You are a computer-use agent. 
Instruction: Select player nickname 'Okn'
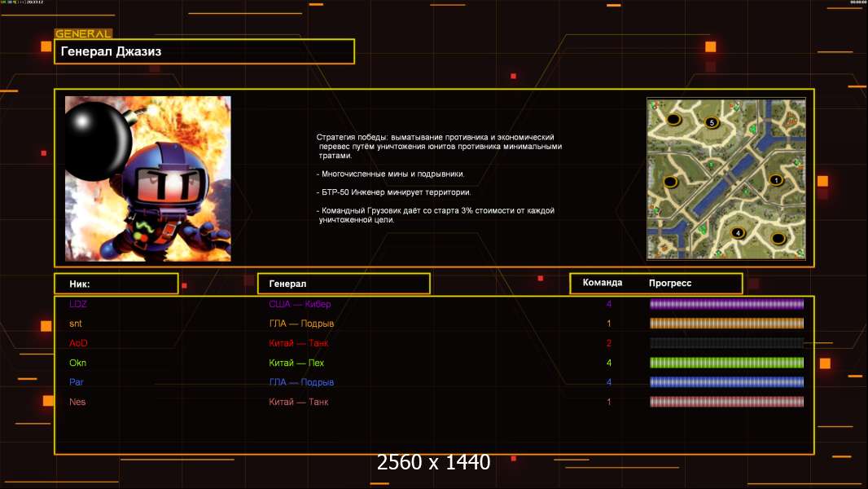point(77,363)
